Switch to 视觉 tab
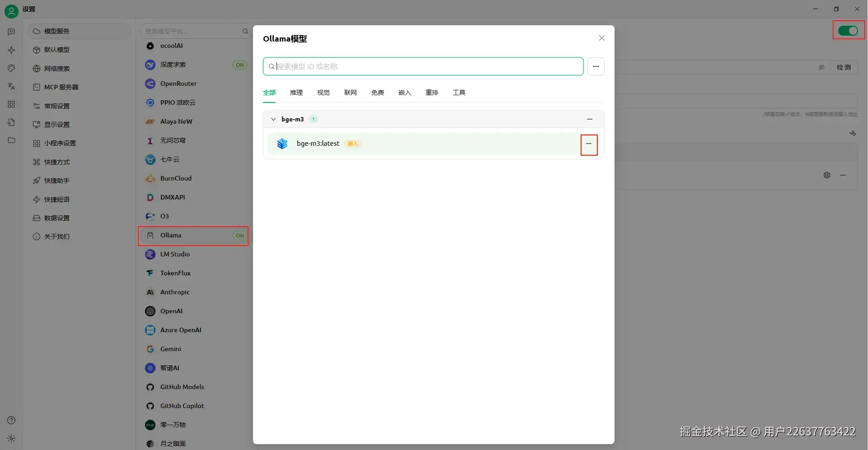 tap(324, 93)
